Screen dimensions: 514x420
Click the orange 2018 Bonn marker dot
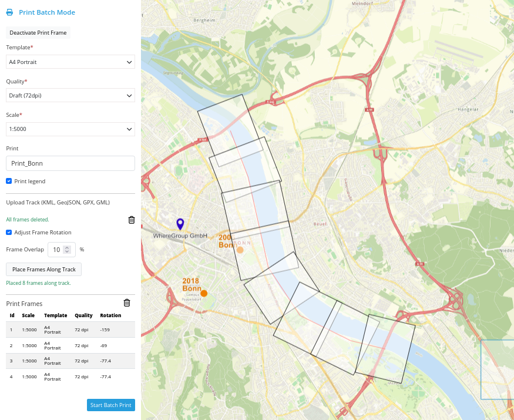click(x=204, y=293)
